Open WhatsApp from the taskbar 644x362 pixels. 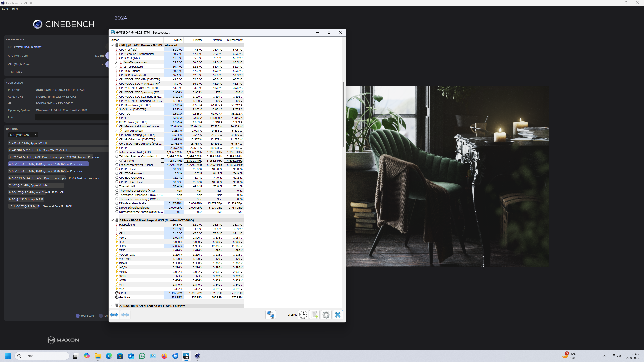[x=142, y=356]
